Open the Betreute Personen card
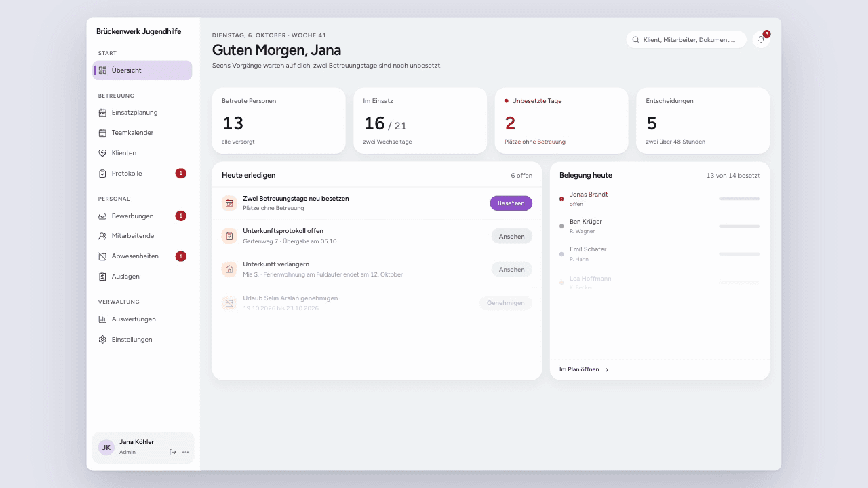 (279, 121)
